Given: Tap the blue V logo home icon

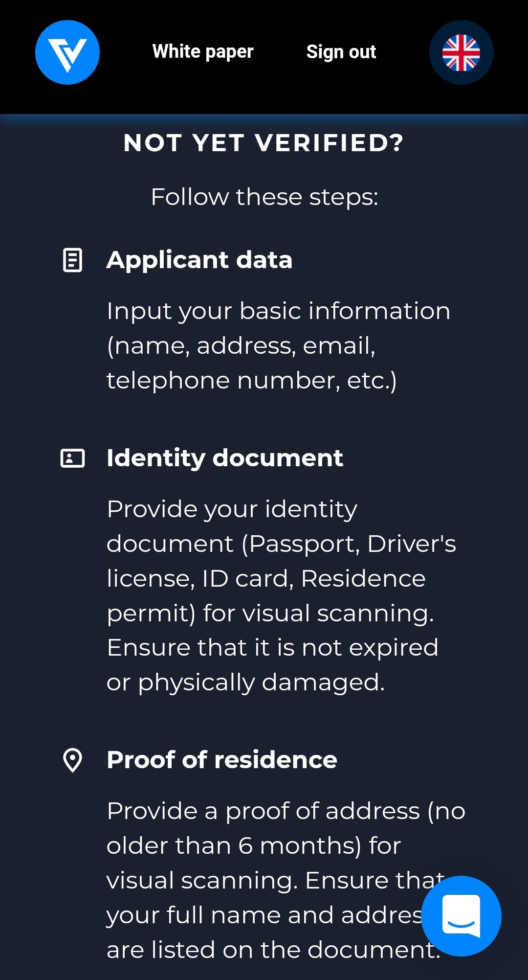Looking at the screenshot, I should pos(67,52).
